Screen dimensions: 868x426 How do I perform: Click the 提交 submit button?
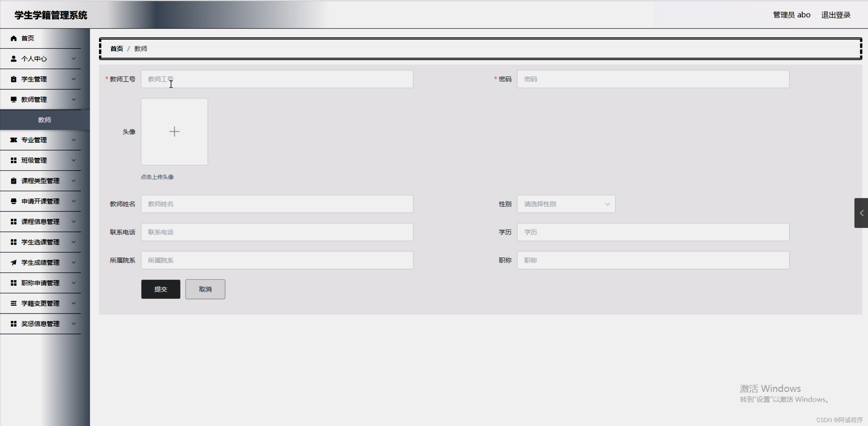point(161,289)
